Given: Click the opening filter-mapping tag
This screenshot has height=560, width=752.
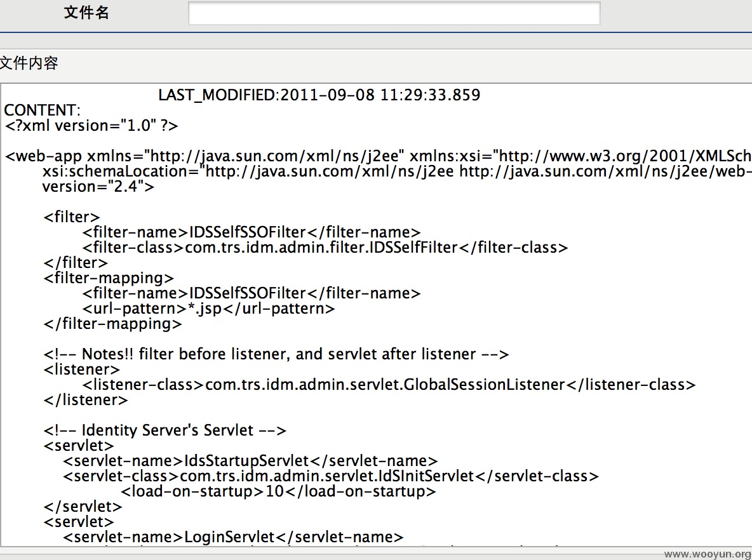Looking at the screenshot, I should point(109,278).
